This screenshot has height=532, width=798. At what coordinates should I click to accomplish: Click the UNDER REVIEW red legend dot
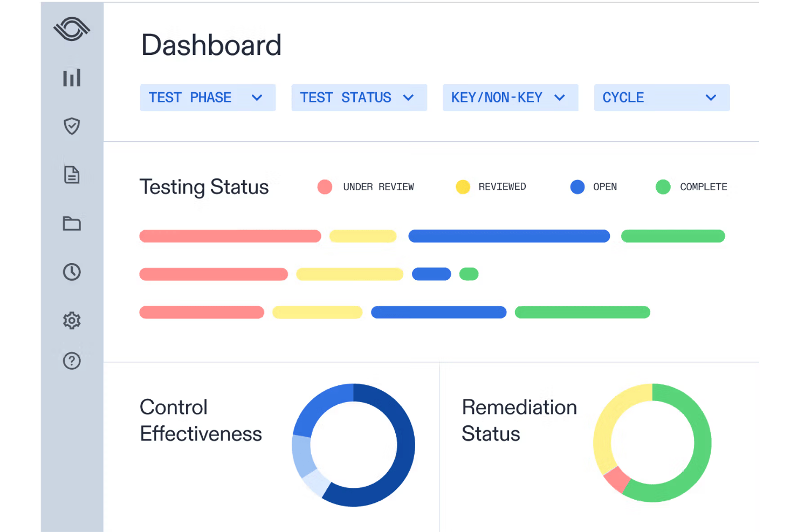point(325,187)
